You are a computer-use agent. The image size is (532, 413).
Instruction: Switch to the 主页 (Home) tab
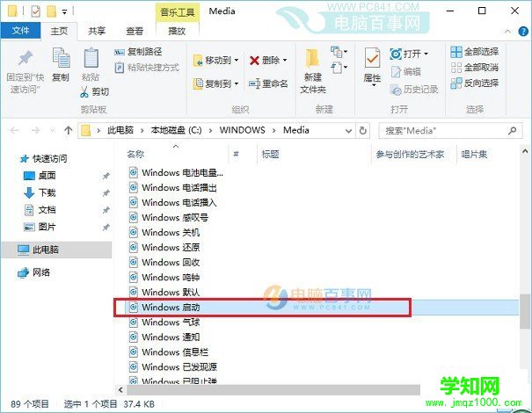[x=59, y=32]
